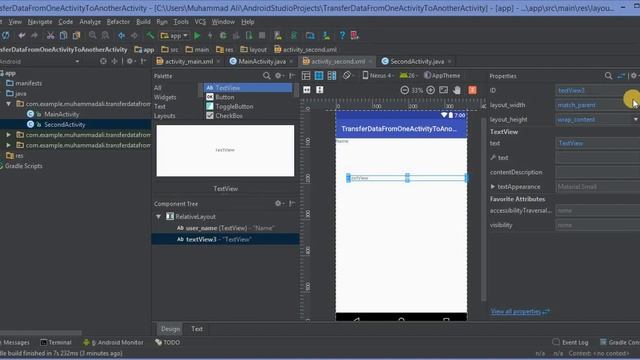Click the scroll-from-source target icon in Project panel

(x=103, y=61)
